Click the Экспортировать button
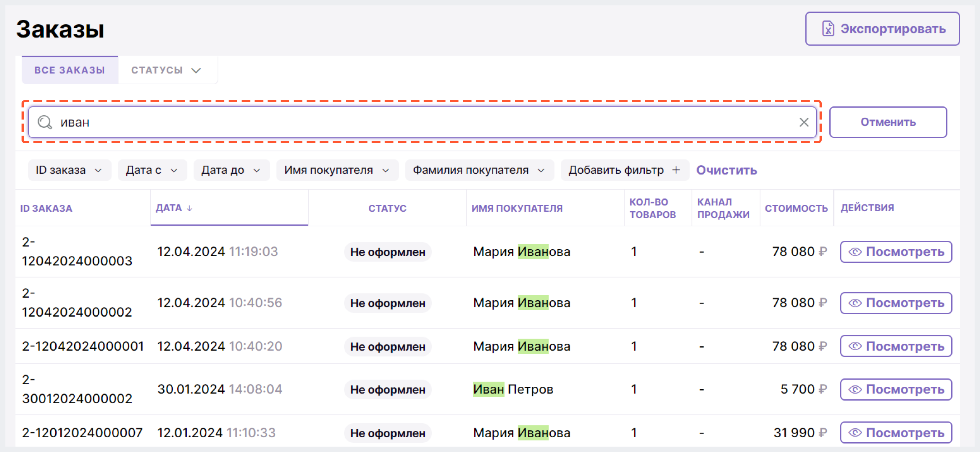Screen dimensions: 980x452 882,29
